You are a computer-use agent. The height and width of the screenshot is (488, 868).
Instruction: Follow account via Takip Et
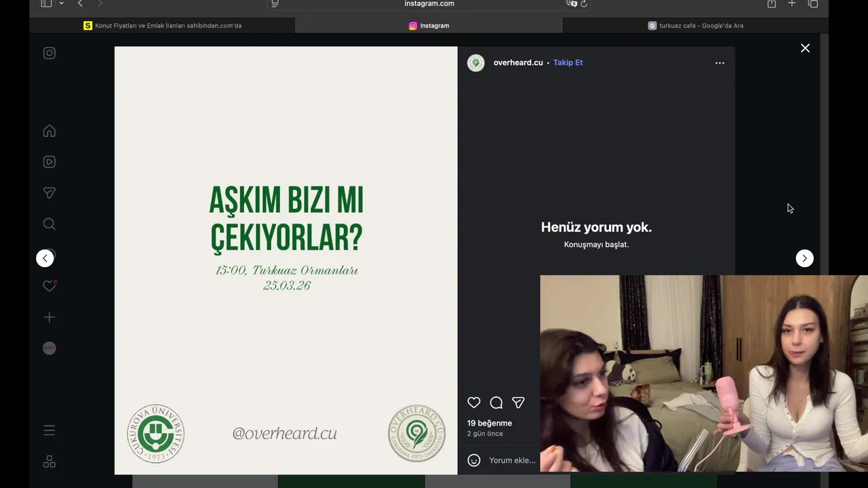(x=568, y=62)
